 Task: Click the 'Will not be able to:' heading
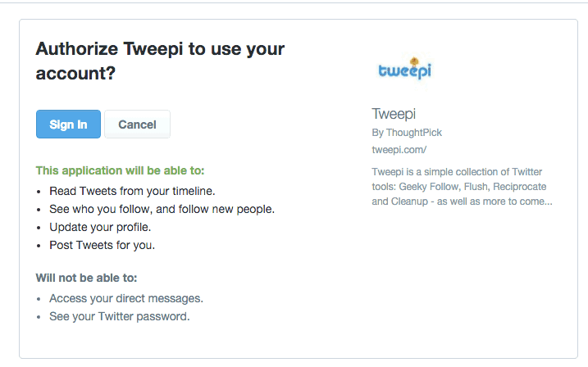tap(87, 278)
